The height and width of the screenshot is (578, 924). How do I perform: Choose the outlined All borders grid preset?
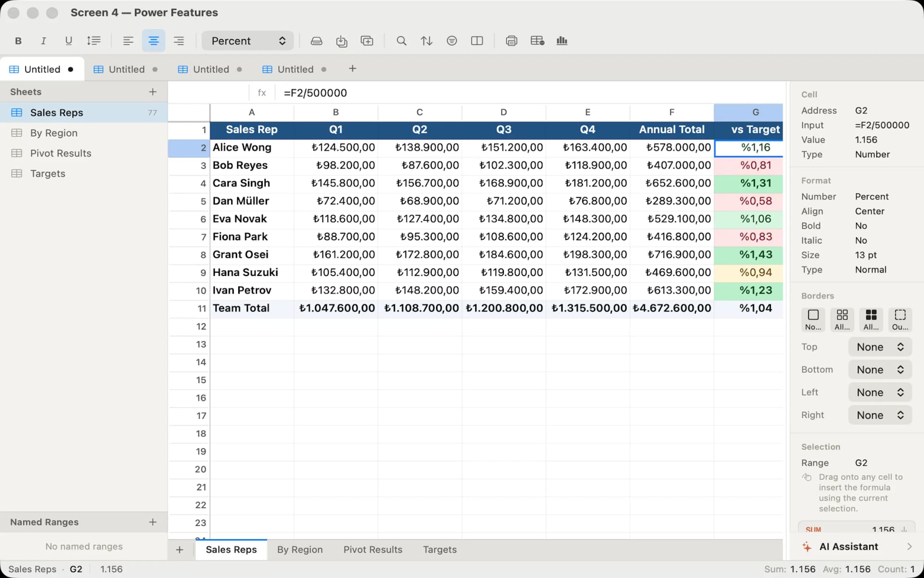click(x=842, y=319)
